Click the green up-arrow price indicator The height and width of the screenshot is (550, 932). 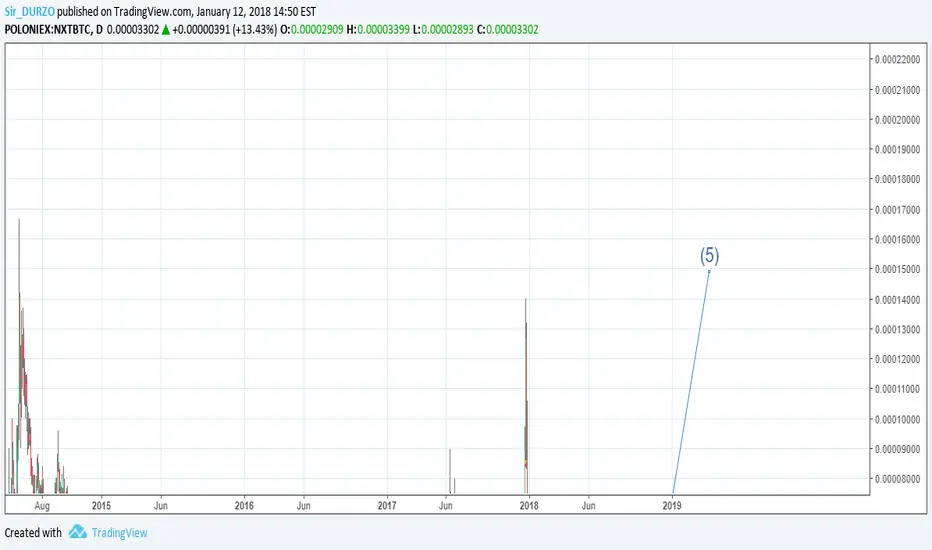tap(166, 29)
